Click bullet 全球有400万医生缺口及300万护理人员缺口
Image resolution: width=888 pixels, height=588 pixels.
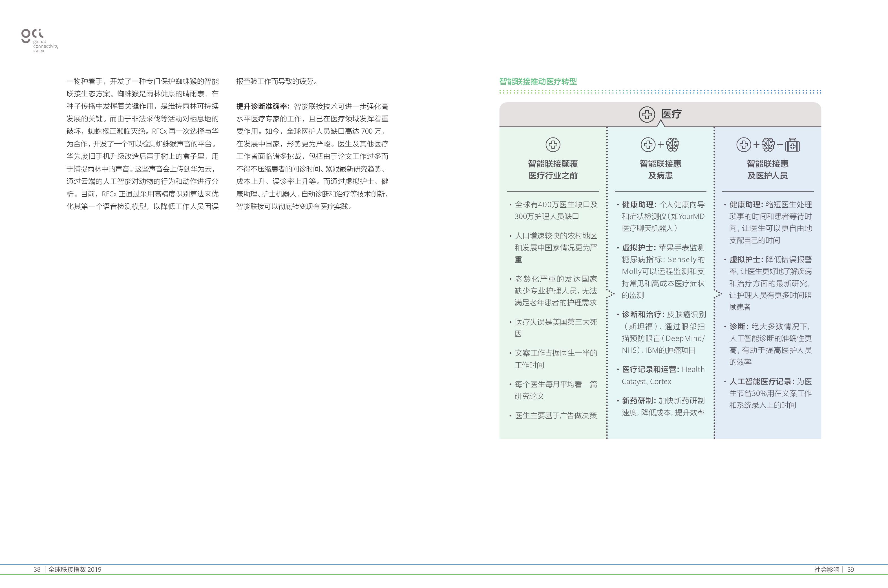(x=553, y=210)
